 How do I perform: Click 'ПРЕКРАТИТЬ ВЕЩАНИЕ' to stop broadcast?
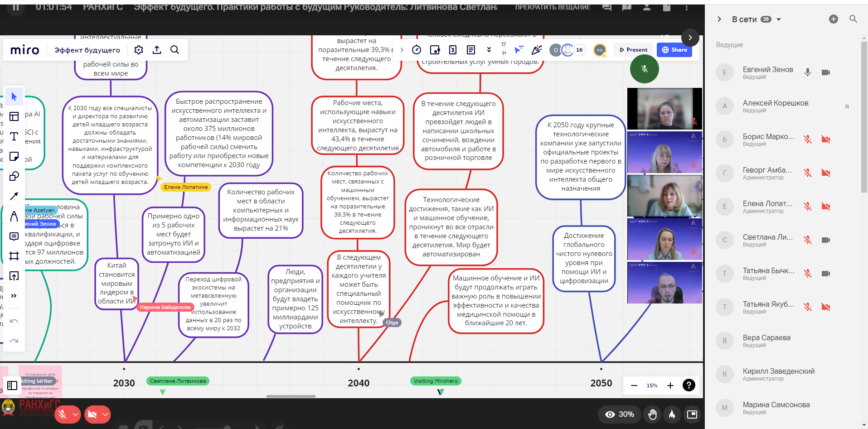(553, 7)
